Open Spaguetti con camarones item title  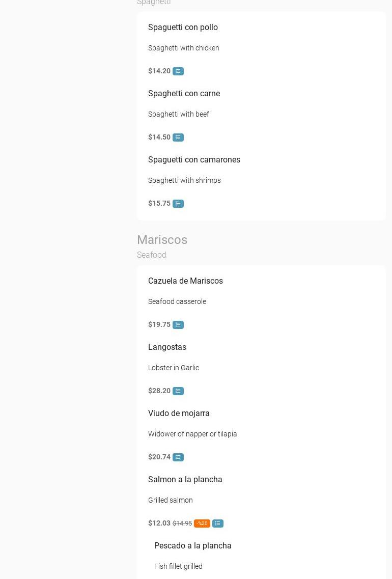[194, 160]
